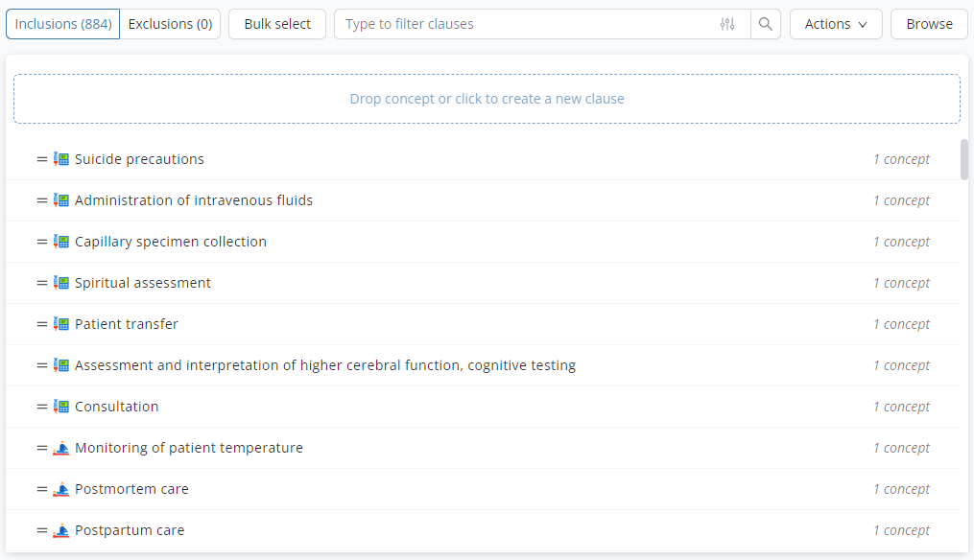Toggle Bulk select mode

(277, 24)
